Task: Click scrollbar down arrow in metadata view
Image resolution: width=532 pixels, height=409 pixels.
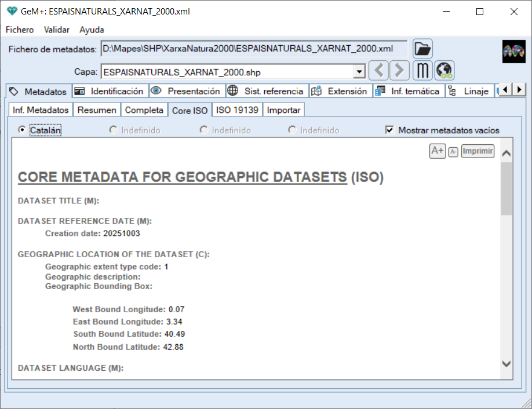Action: coord(506,364)
